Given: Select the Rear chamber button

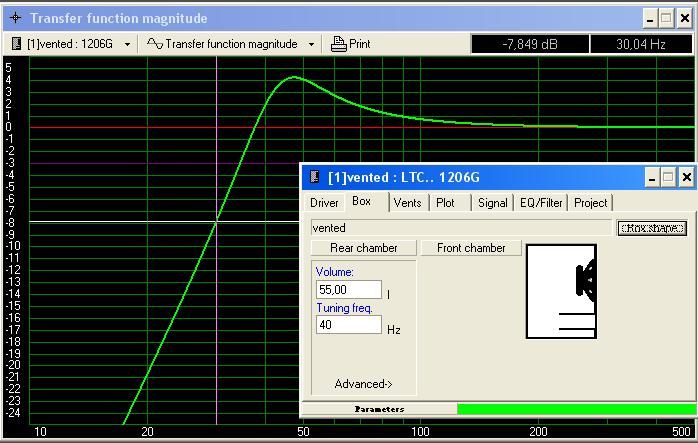Looking at the screenshot, I should pos(363,247).
